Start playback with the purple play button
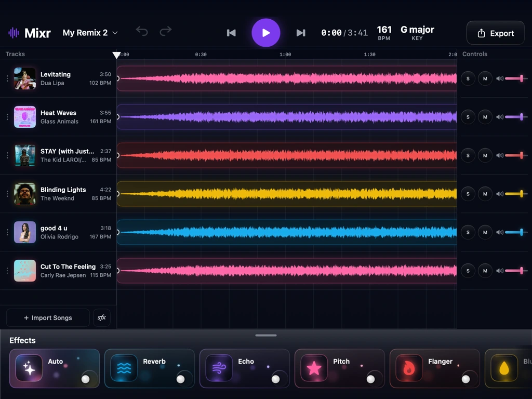The height and width of the screenshot is (399, 532). pyautogui.click(x=266, y=33)
